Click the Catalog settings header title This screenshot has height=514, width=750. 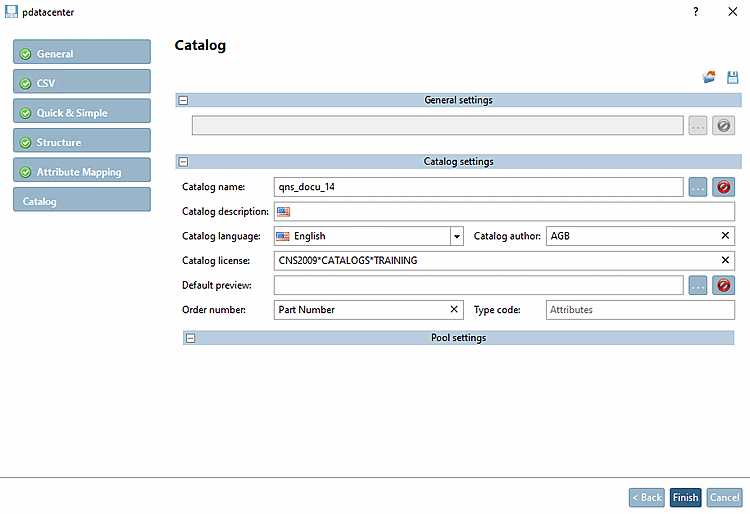(x=458, y=162)
